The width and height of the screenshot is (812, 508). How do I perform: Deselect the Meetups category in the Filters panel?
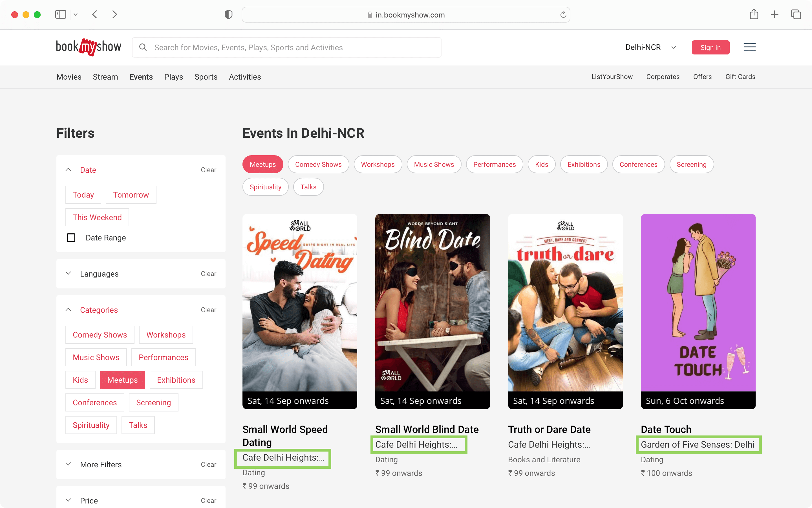pyautogui.click(x=122, y=380)
